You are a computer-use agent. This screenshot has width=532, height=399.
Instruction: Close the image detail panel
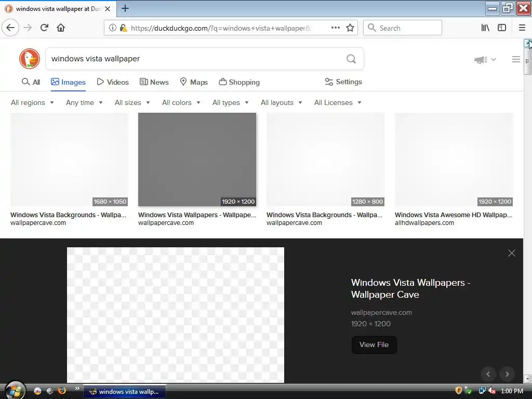point(511,253)
